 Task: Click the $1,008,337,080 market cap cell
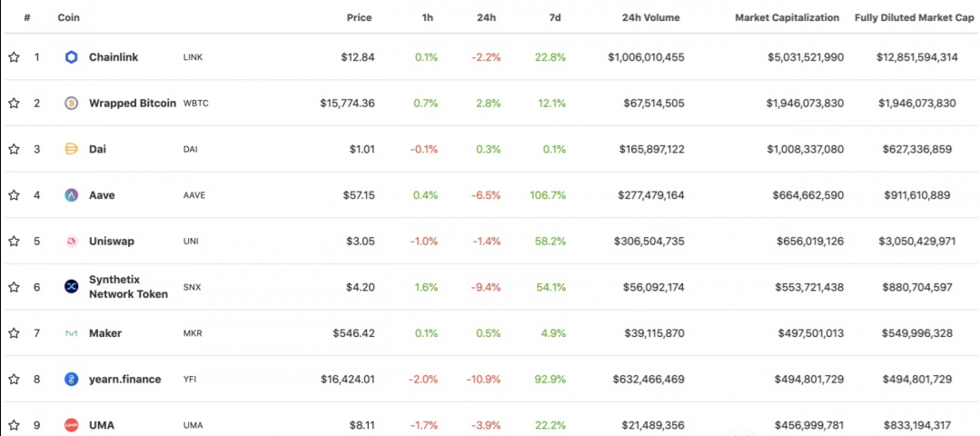(806, 149)
